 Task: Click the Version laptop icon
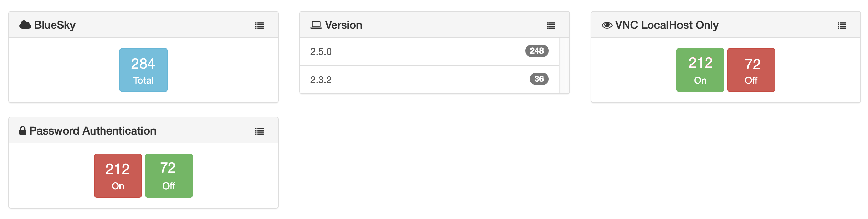click(x=316, y=25)
